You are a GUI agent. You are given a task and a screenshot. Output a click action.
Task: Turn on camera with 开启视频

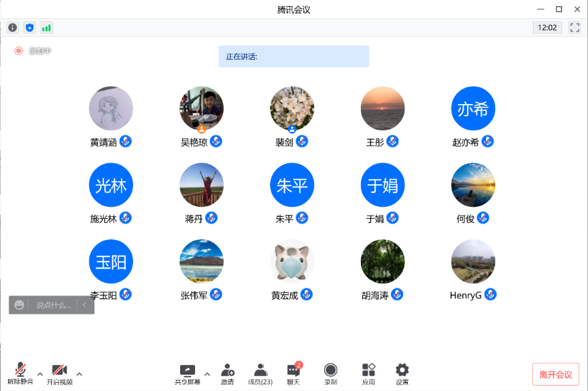click(59, 373)
